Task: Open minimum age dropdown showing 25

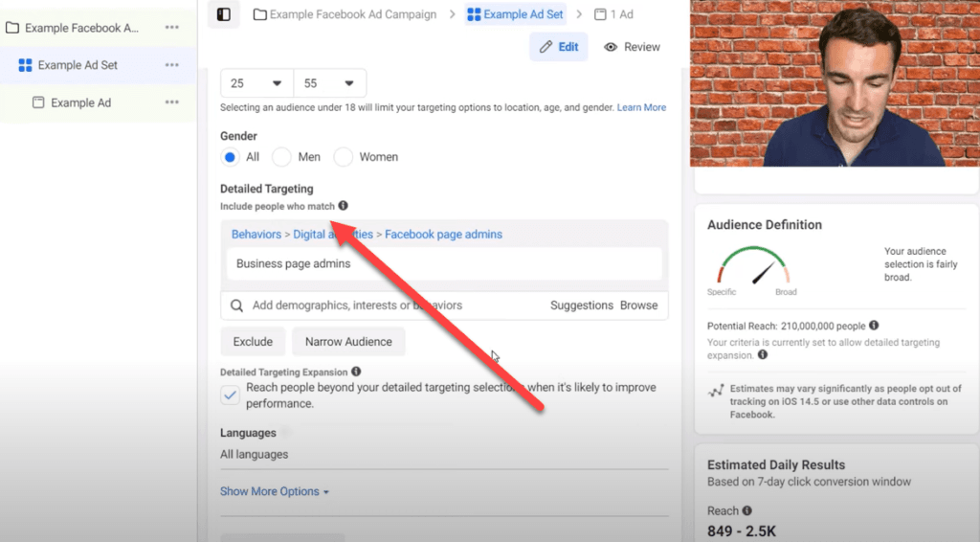Action: tap(256, 83)
